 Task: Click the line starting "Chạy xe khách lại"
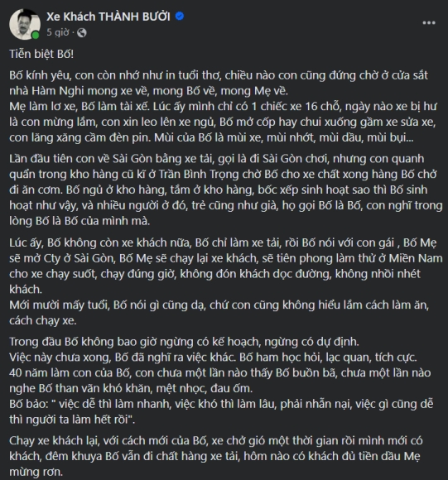tap(216, 441)
